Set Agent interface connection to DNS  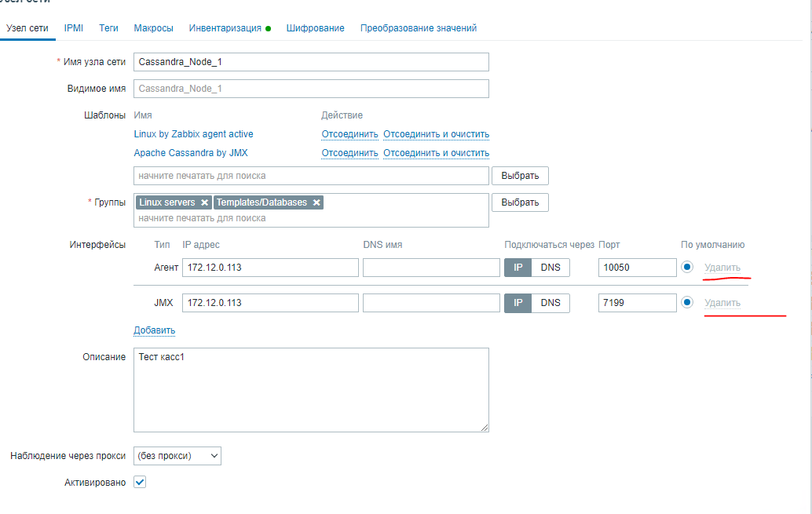550,267
